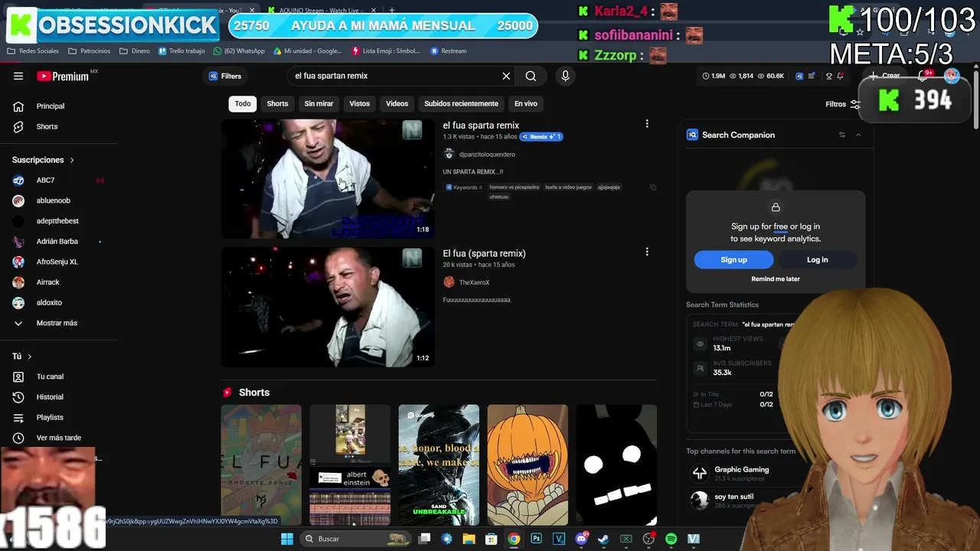Select the 'Shorts' filter chip
980x551 pixels.
click(277, 103)
